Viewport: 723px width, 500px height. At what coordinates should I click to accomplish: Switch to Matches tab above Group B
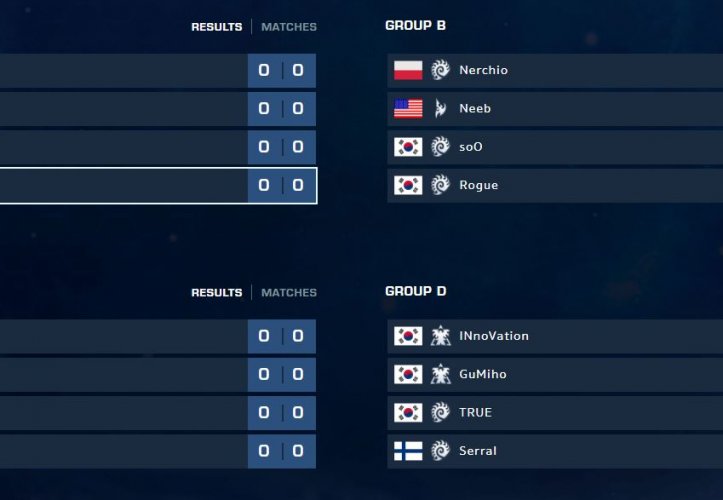coord(289,27)
